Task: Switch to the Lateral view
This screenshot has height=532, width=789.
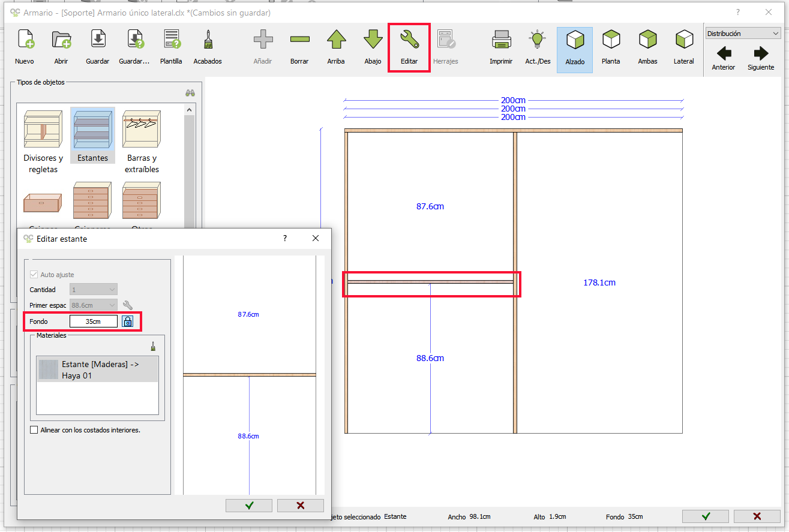Action: [684, 48]
